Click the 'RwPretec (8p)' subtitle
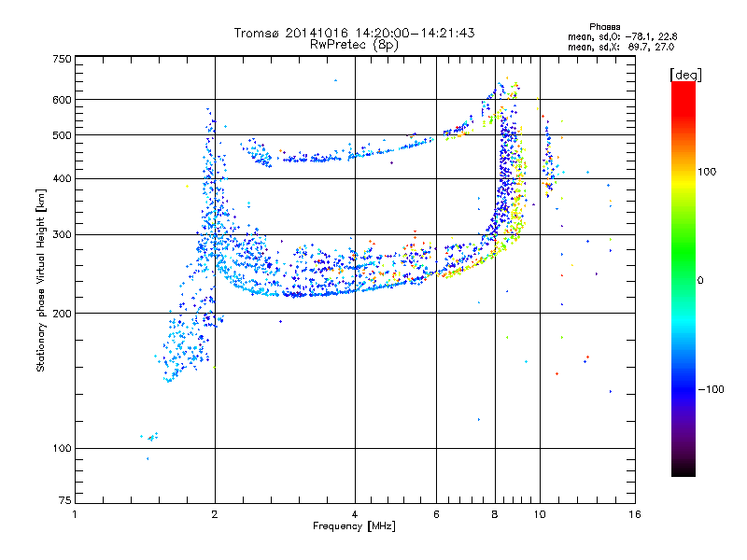 pyautogui.click(x=354, y=45)
